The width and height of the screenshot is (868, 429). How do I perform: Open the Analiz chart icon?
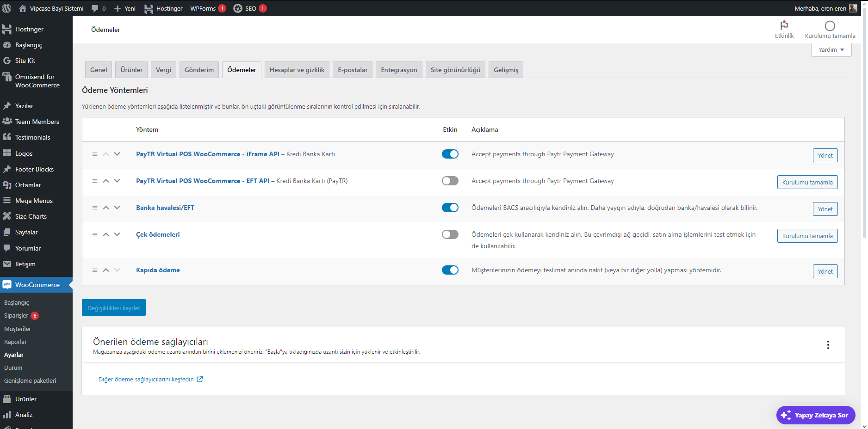(7, 415)
